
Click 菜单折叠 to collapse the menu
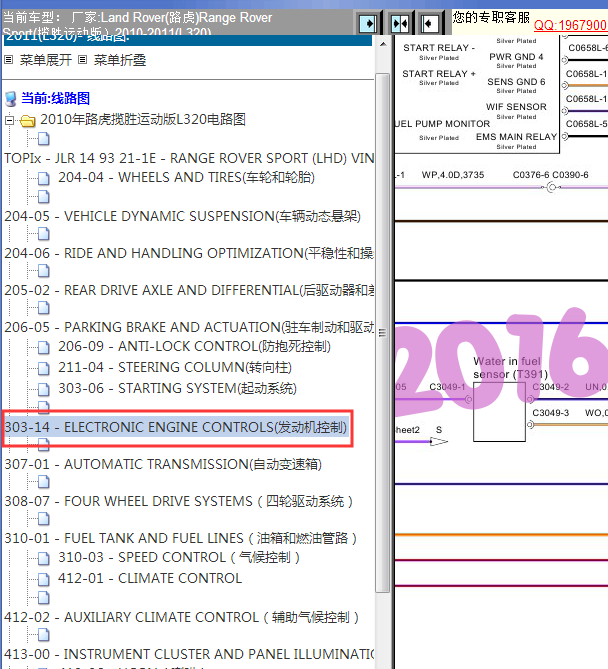(x=119, y=60)
